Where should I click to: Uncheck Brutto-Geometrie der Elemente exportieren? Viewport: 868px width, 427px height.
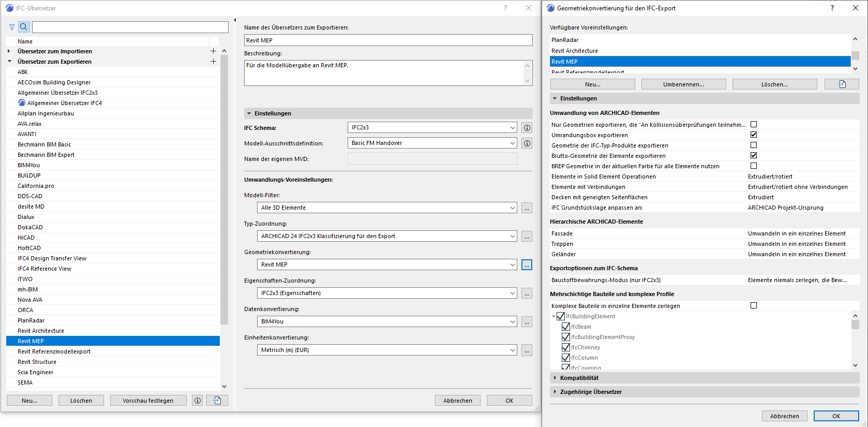click(x=754, y=155)
